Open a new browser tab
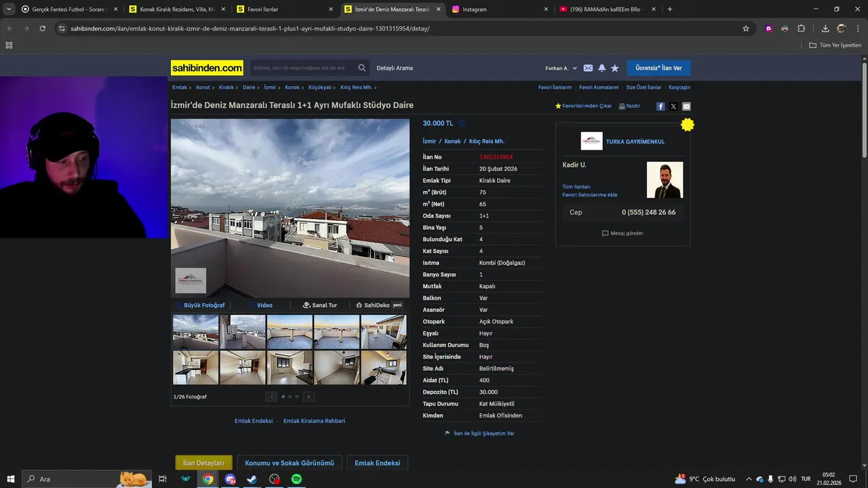Viewport: 868px width, 488px height. 670,9
